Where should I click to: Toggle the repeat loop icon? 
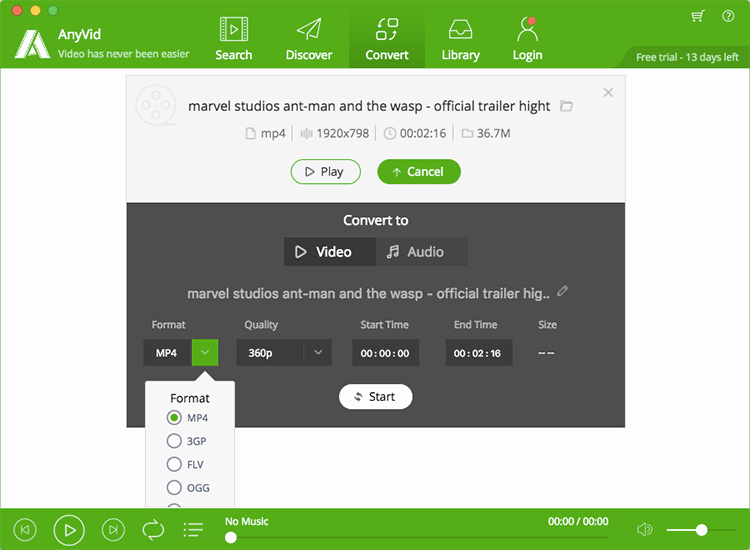(x=153, y=529)
